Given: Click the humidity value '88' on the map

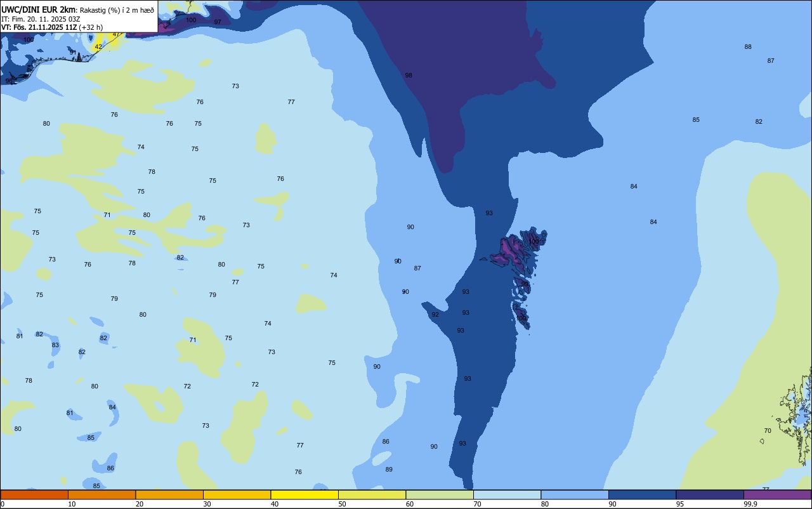Looking at the screenshot, I should [x=748, y=47].
